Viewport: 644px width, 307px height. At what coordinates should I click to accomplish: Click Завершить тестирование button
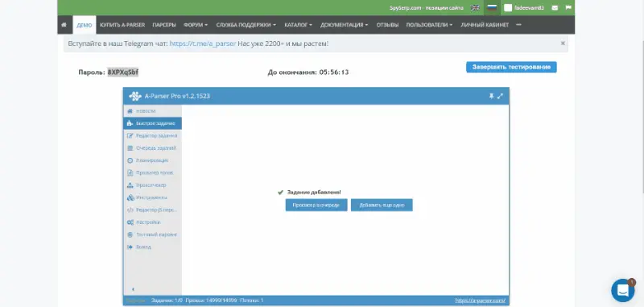(511, 67)
